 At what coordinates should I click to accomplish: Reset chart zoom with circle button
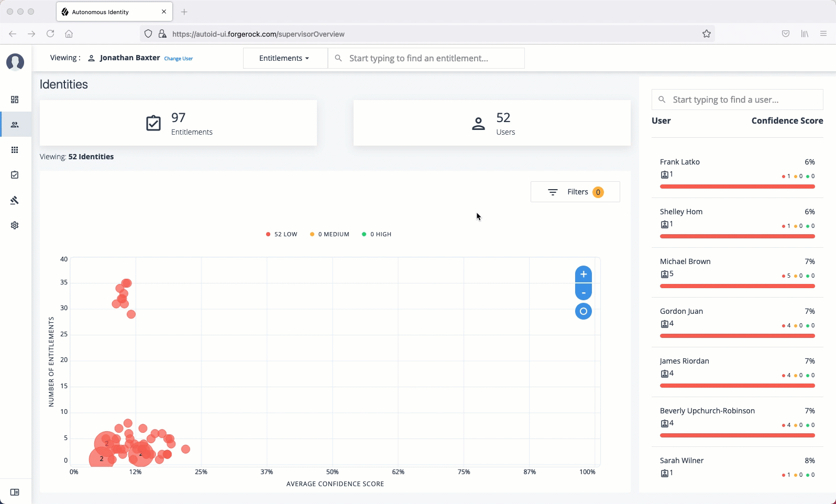[x=583, y=311]
